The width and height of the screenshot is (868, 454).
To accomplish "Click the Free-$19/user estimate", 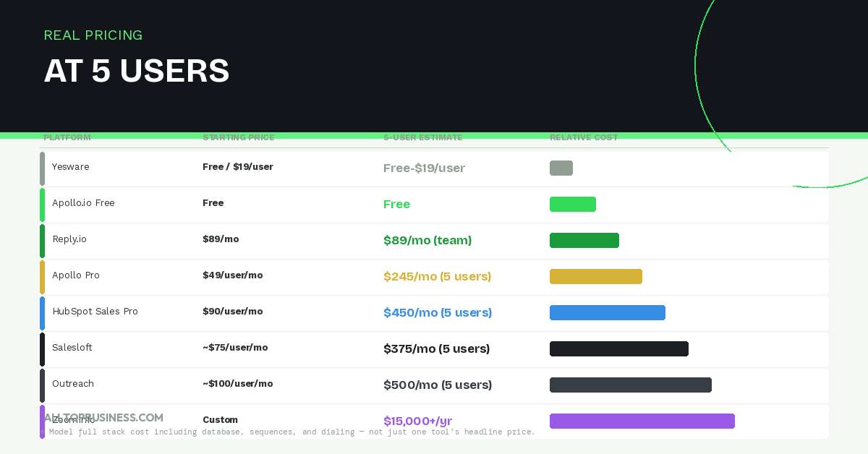I will (x=425, y=168).
